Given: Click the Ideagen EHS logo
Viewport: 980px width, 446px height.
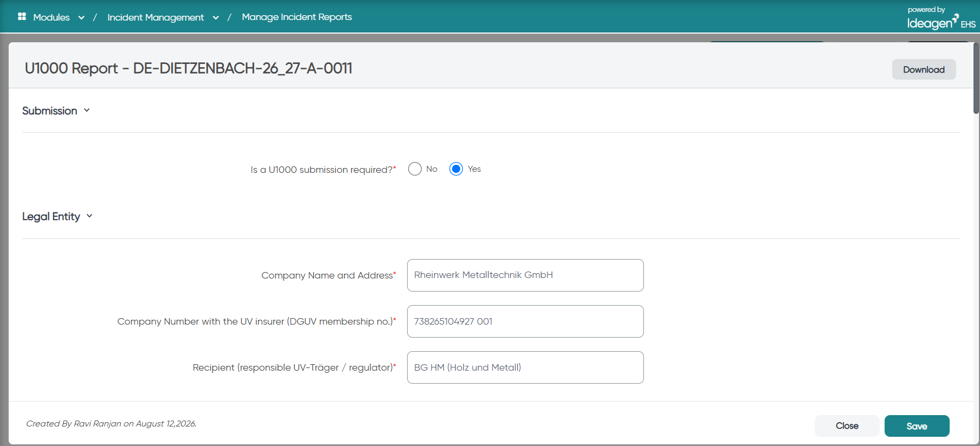Looking at the screenshot, I should (x=941, y=18).
